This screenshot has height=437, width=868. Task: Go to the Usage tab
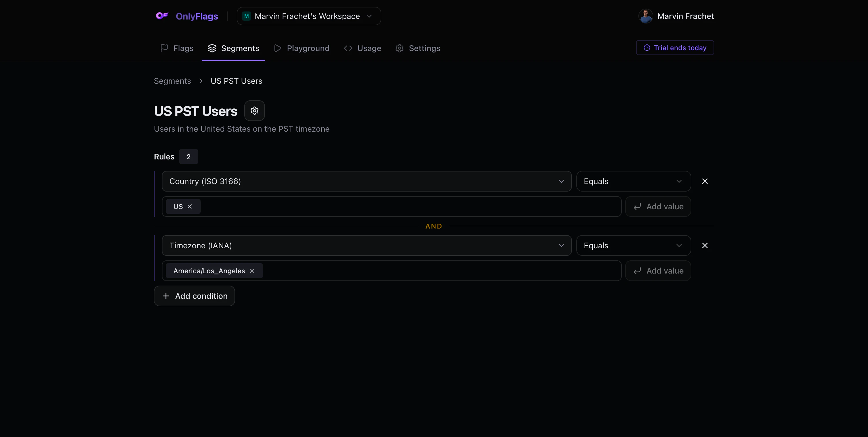click(362, 48)
